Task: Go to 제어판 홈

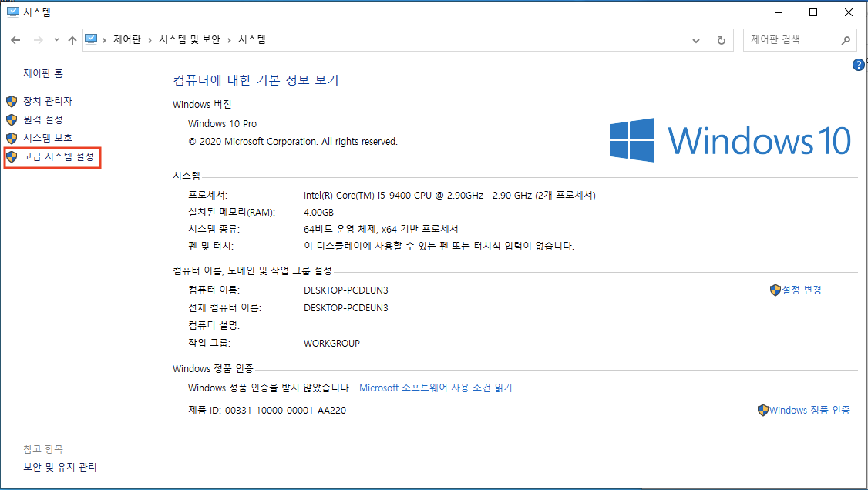Action: pyautogui.click(x=43, y=73)
